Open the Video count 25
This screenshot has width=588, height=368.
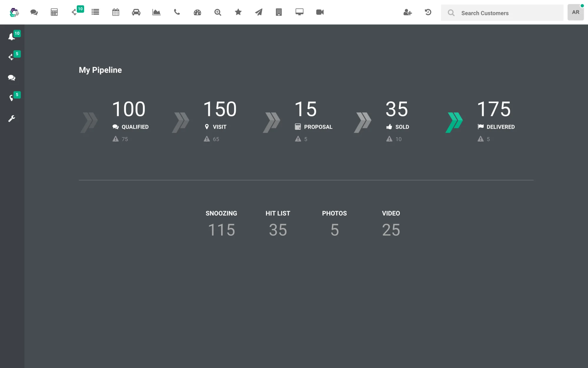391,230
